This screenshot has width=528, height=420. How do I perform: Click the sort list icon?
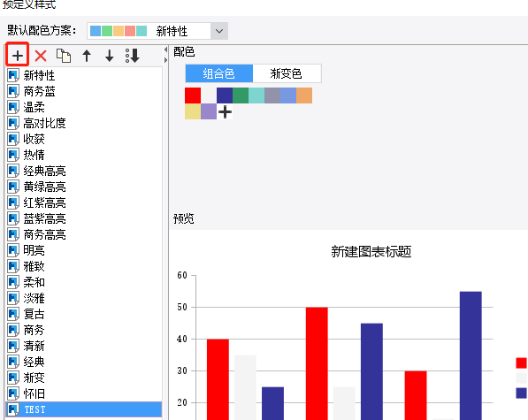[133, 56]
